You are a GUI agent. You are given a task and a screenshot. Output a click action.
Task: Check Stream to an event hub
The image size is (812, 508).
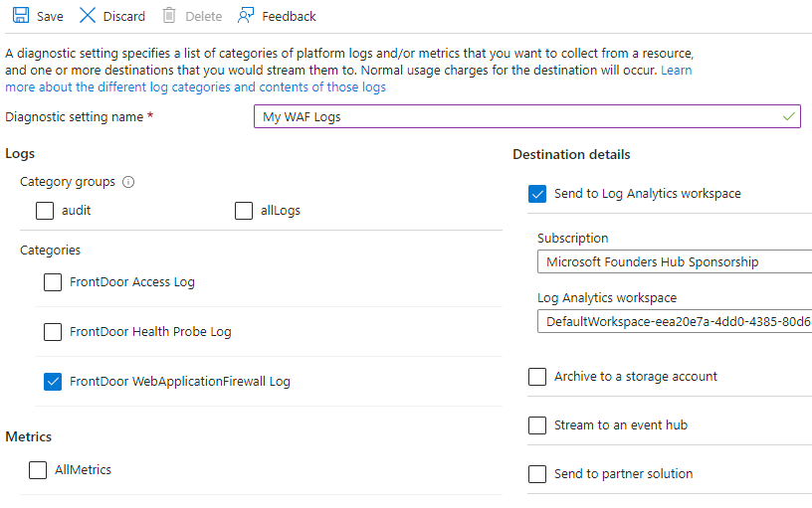[x=537, y=425]
